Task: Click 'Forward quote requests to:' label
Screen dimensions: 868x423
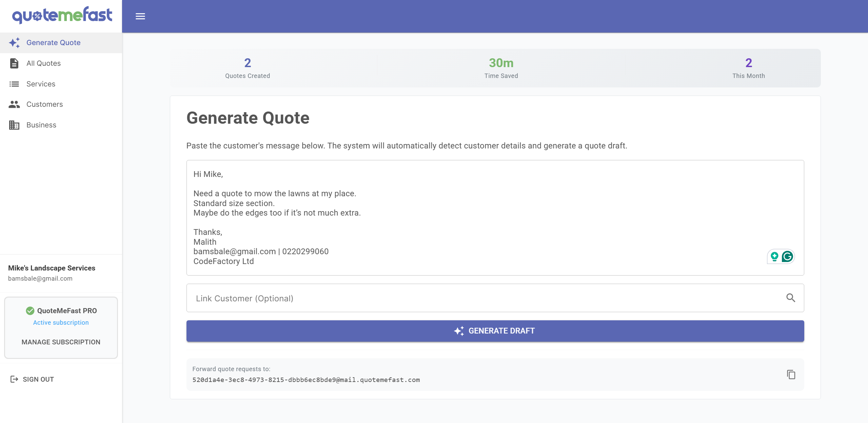Action: 231,369
